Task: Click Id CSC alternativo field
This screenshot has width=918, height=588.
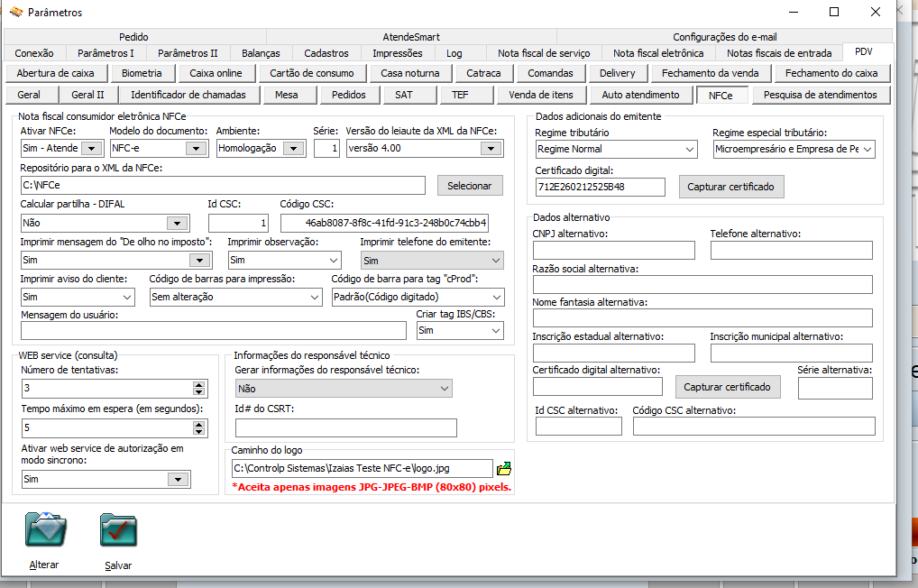Action: tap(578, 427)
